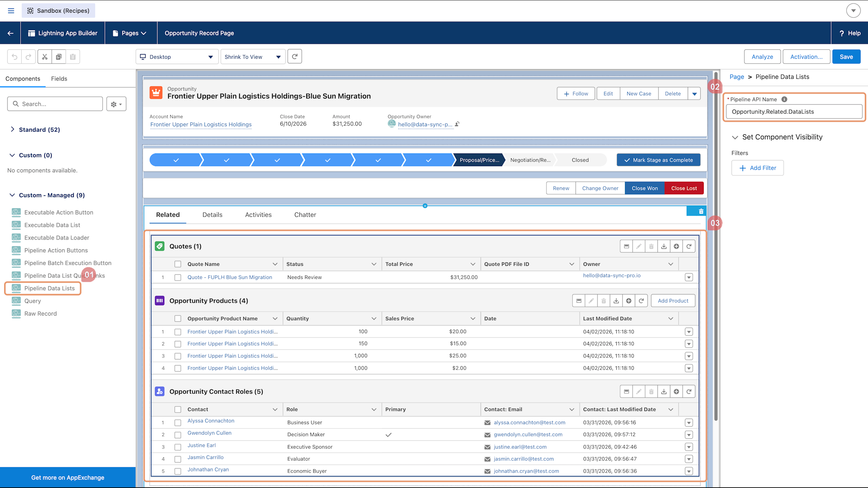This screenshot has height=488, width=868.
Task: Click the components Search field
Action: pyautogui.click(x=55, y=104)
